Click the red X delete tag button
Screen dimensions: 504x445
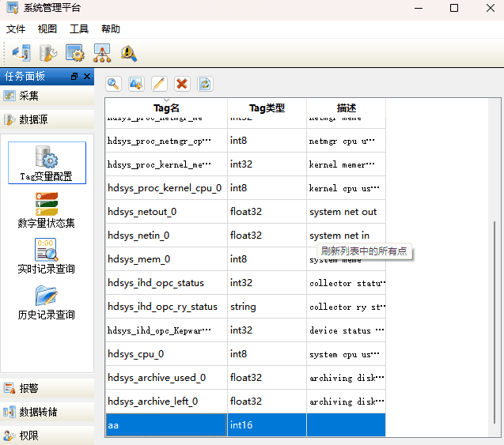point(182,84)
